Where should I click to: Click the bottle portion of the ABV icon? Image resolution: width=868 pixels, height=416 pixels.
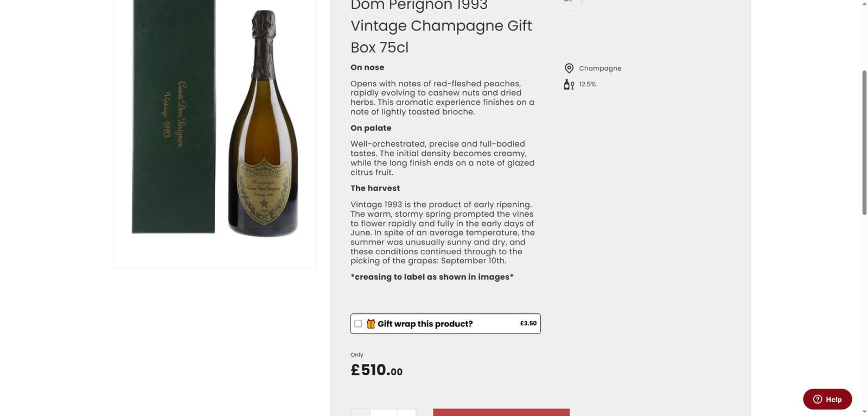[x=566, y=84]
